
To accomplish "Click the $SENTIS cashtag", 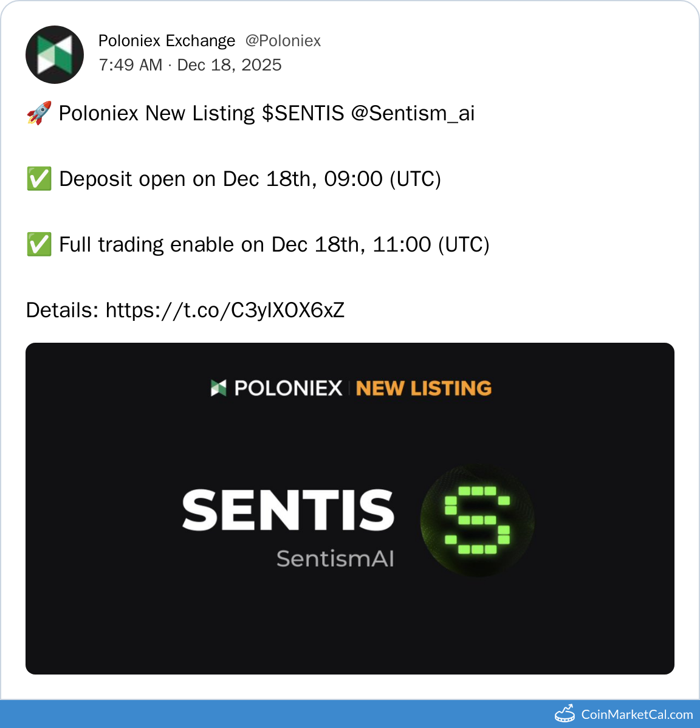I will click(303, 113).
